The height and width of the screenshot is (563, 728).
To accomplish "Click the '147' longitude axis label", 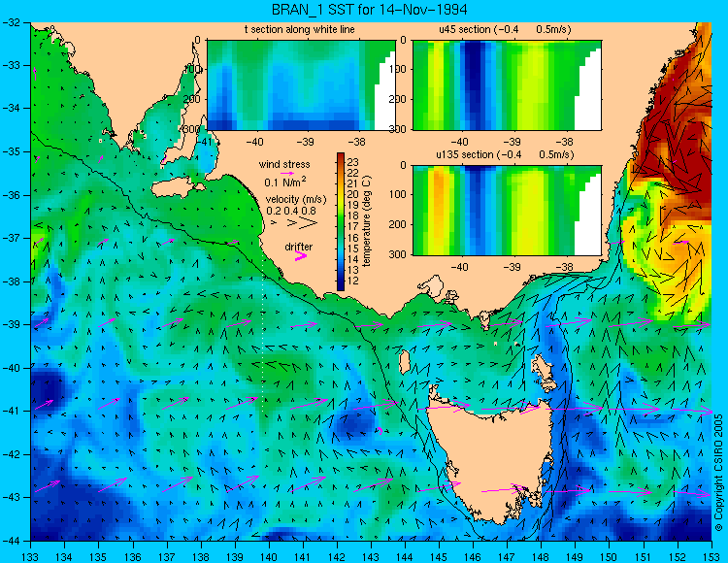I will coord(507,557).
